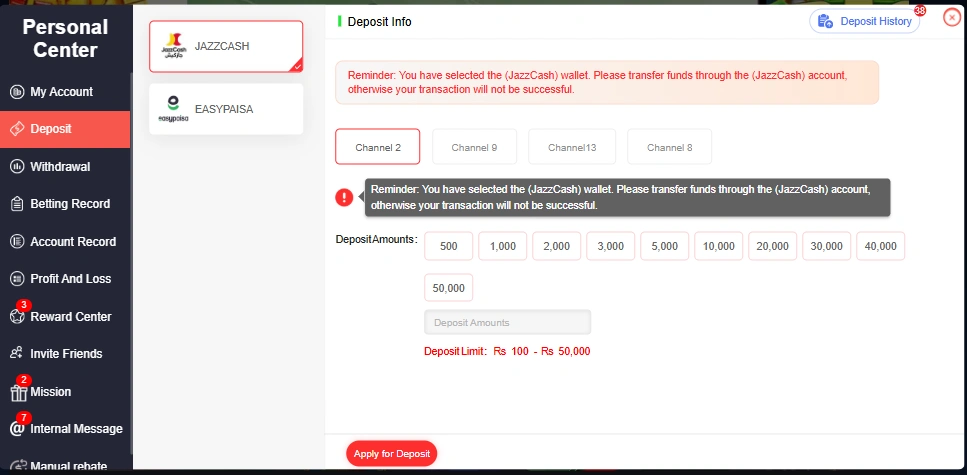Click the red exclamation warning icon

point(344,197)
